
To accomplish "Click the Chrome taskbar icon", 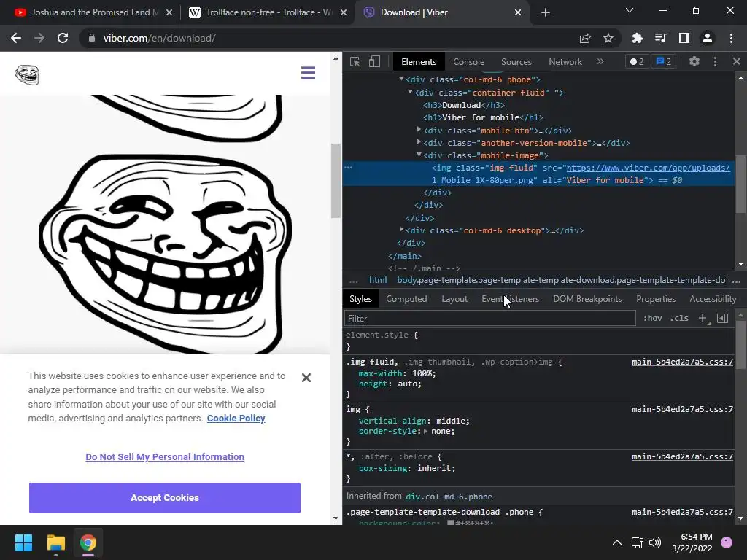I will 88,542.
